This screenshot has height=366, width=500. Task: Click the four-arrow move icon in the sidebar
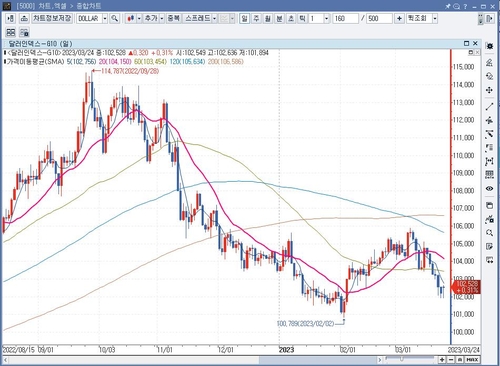pos(489,90)
